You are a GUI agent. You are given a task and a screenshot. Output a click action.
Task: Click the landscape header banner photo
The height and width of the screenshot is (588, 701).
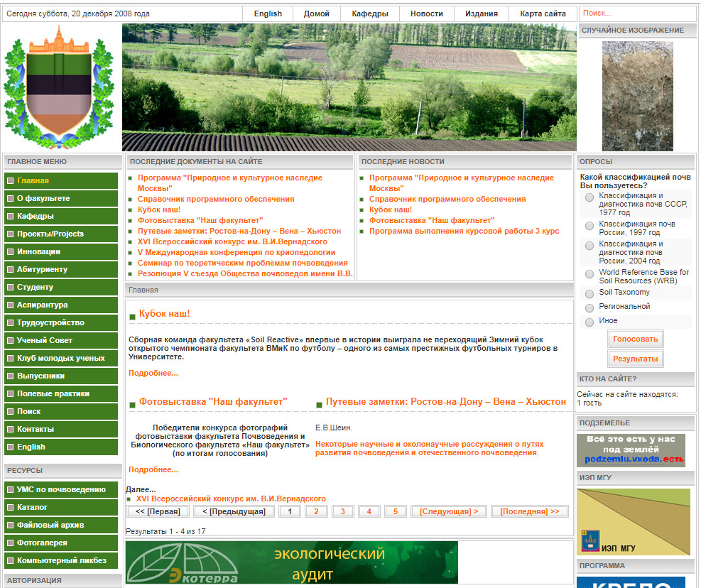(x=349, y=87)
